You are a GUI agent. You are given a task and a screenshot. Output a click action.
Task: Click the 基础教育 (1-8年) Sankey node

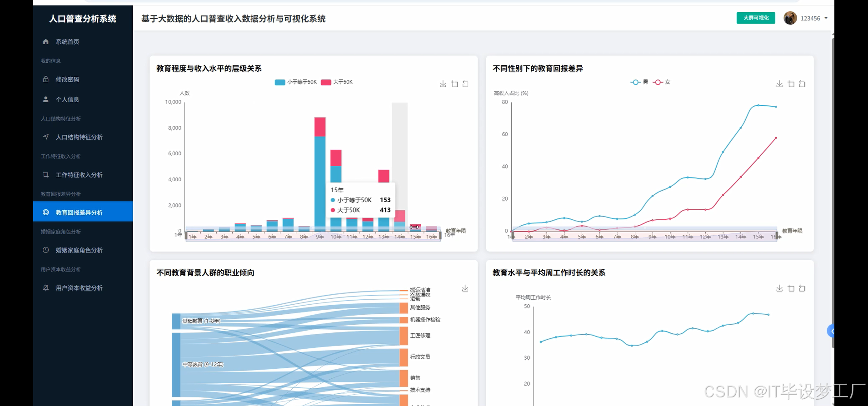[x=176, y=321]
